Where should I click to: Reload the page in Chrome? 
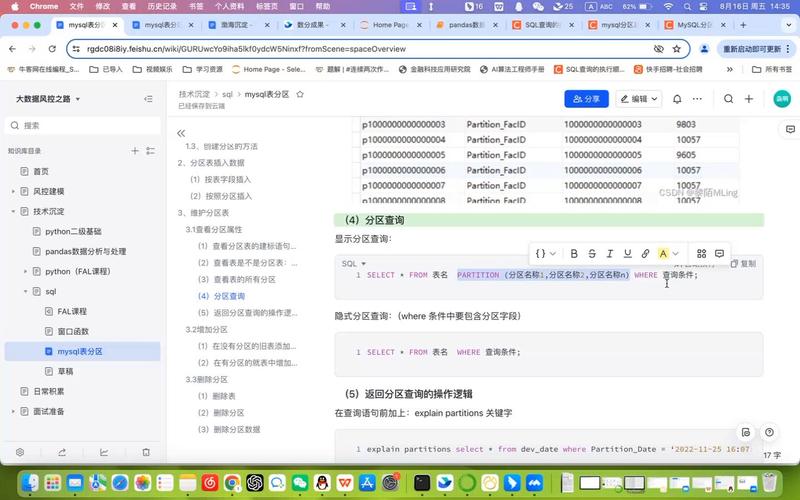[52, 49]
